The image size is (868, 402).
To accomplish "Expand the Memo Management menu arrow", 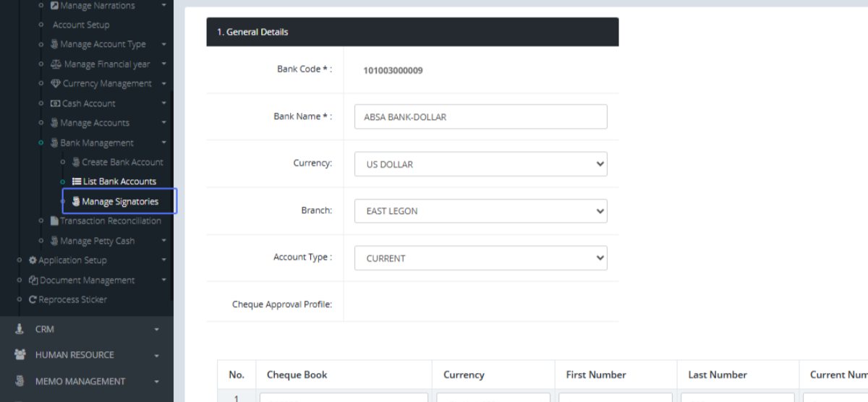I will point(157,382).
